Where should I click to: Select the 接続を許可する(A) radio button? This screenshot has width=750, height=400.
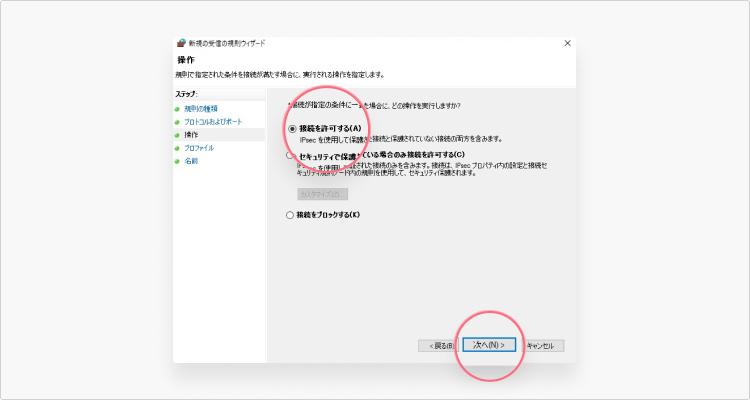[292, 129]
